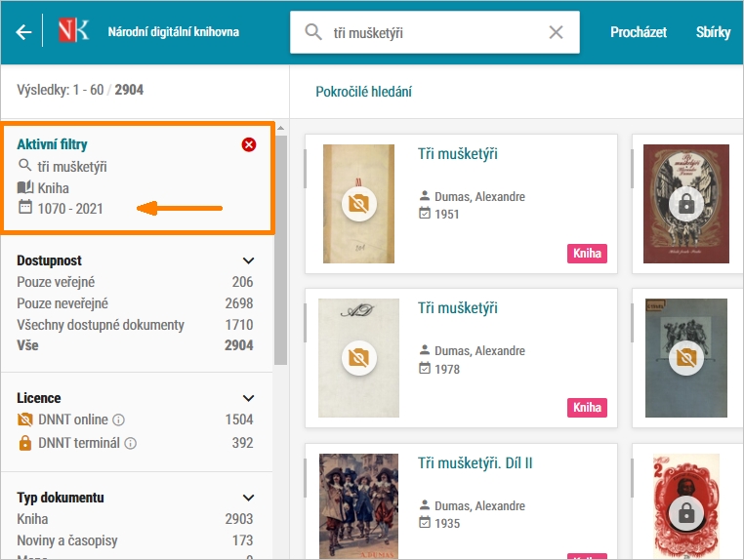Open Tři mušketýři. Díl II title
Image resolution: width=744 pixels, height=560 pixels.
point(475,462)
